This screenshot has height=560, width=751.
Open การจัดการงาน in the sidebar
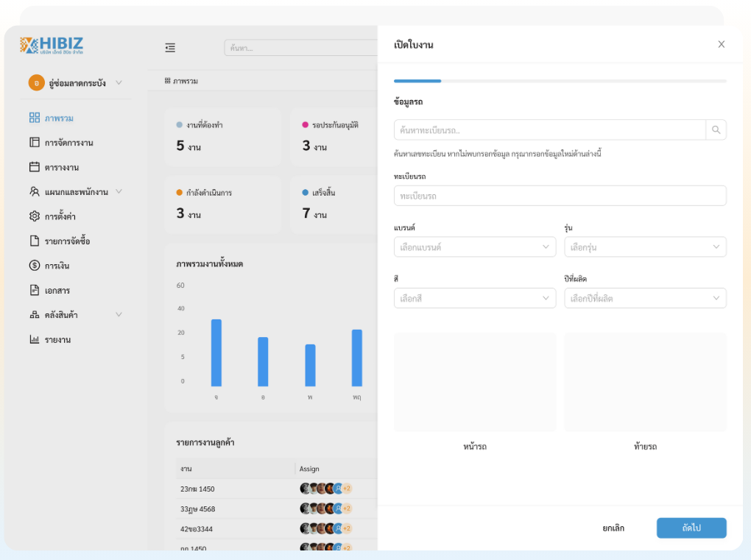pyautogui.click(x=68, y=143)
